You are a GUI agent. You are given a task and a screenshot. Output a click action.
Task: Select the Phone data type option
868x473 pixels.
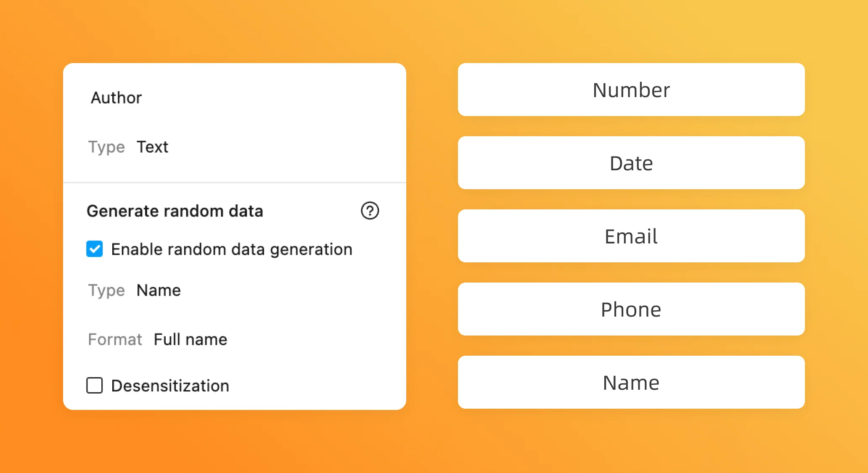(631, 309)
